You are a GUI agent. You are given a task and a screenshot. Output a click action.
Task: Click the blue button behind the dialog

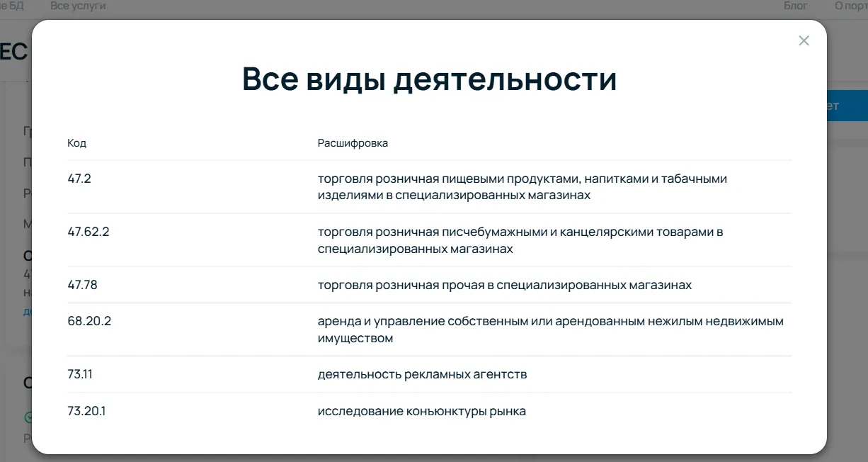847,106
